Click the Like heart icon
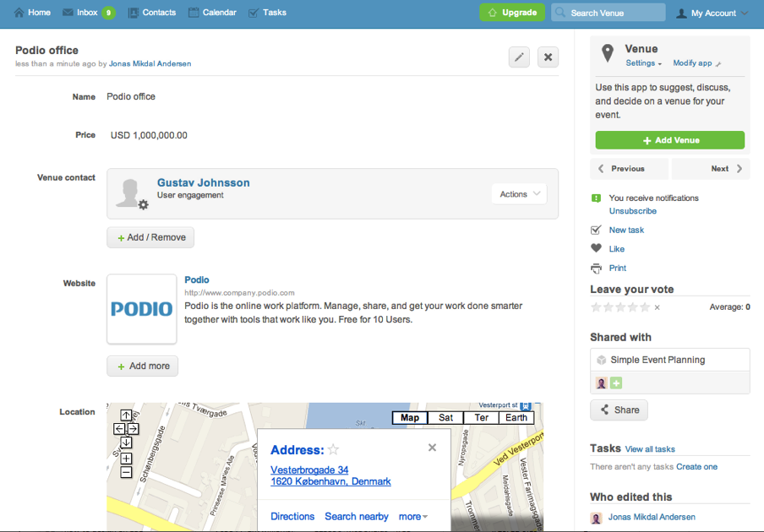 596,249
